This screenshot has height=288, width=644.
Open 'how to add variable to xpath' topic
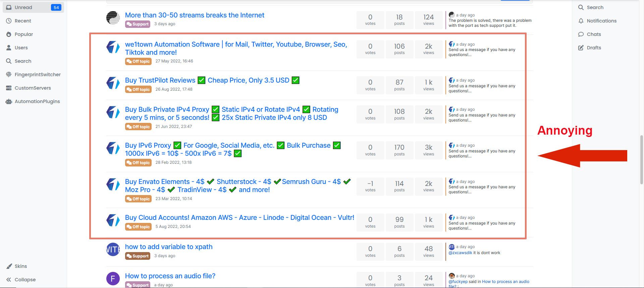pyautogui.click(x=169, y=247)
